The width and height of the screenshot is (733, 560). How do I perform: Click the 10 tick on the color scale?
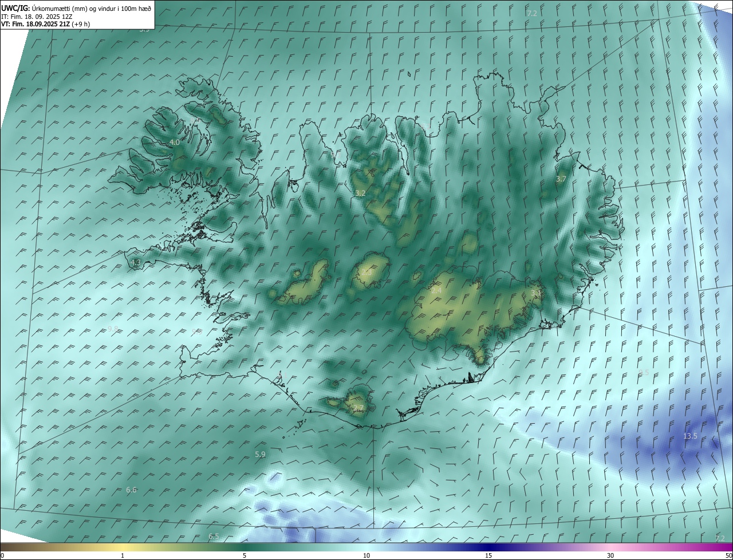(x=366, y=555)
